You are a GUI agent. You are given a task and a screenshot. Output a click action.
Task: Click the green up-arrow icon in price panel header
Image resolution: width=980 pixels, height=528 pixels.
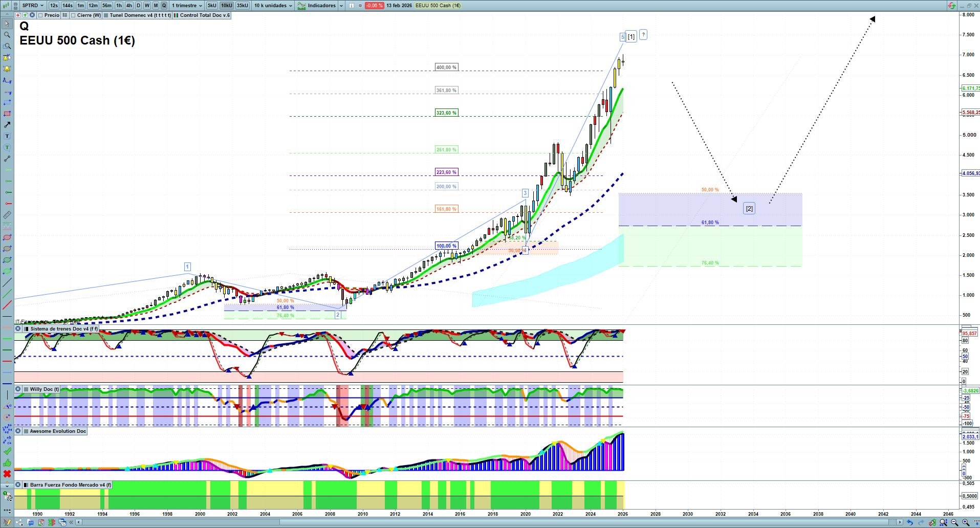[x=25, y=15]
